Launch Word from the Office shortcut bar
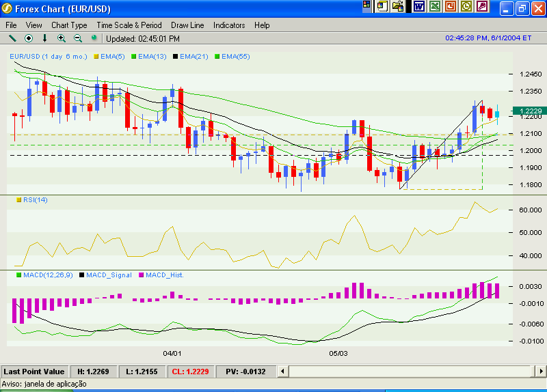 pos(418,7)
